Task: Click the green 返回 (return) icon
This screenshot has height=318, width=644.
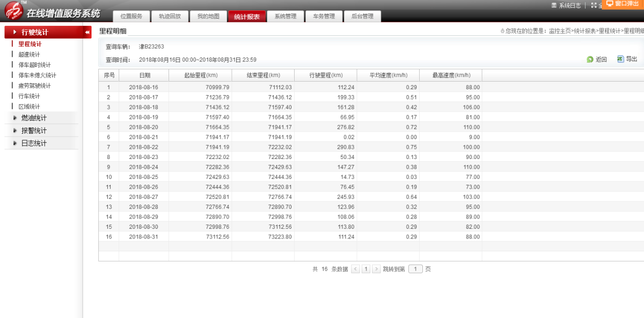Action: (590, 60)
